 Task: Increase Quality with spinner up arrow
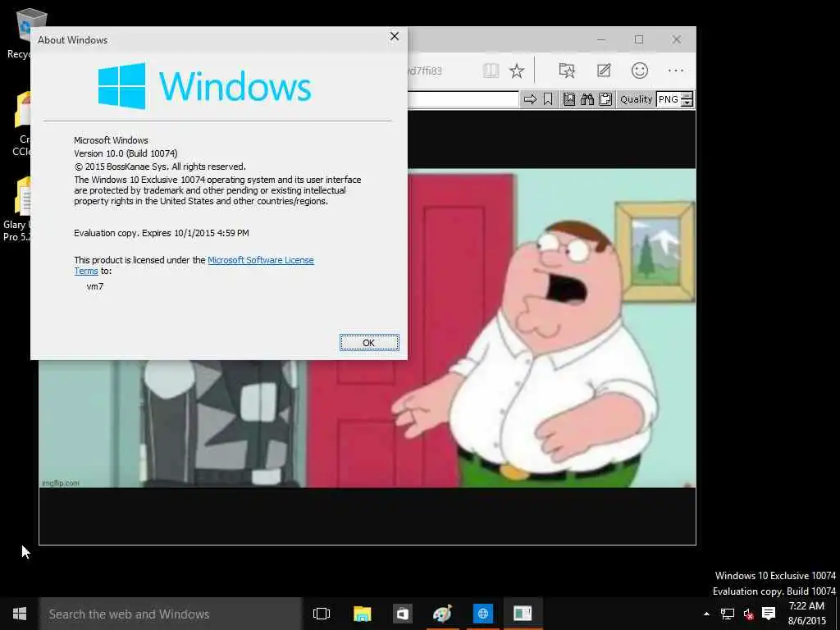[687, 95]
